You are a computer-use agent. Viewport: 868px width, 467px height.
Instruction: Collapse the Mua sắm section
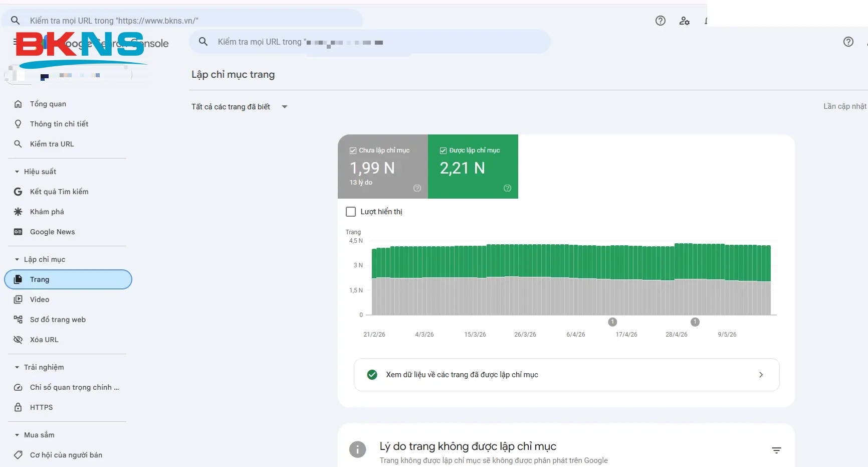17,435
